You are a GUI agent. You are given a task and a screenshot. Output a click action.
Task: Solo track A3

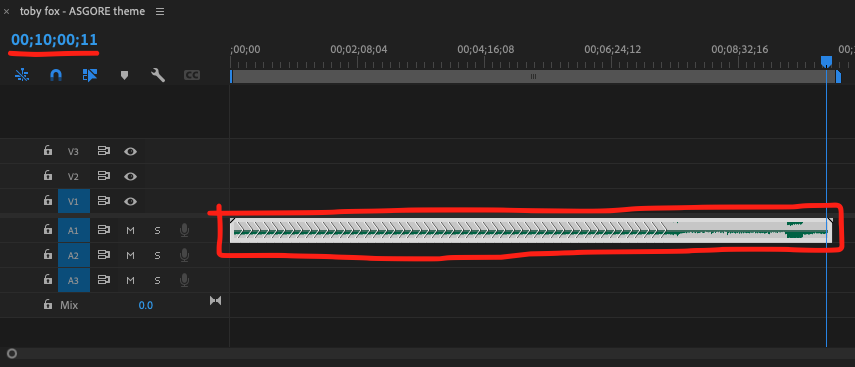[x=158, y=281]
